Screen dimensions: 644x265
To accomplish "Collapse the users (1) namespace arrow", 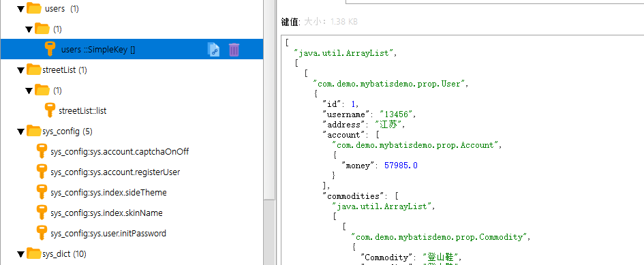I will (21, 9).
